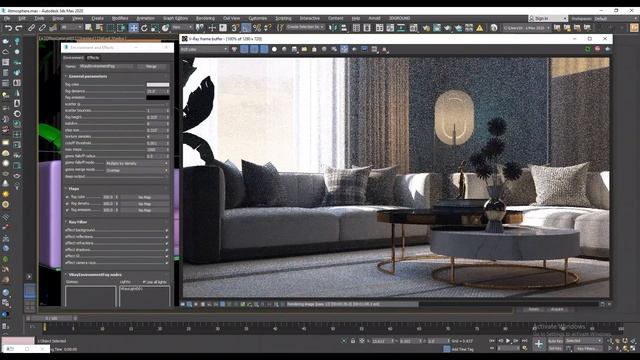
Task: Open the reference coordinate system View dropdown
Action: click(182, 28)
